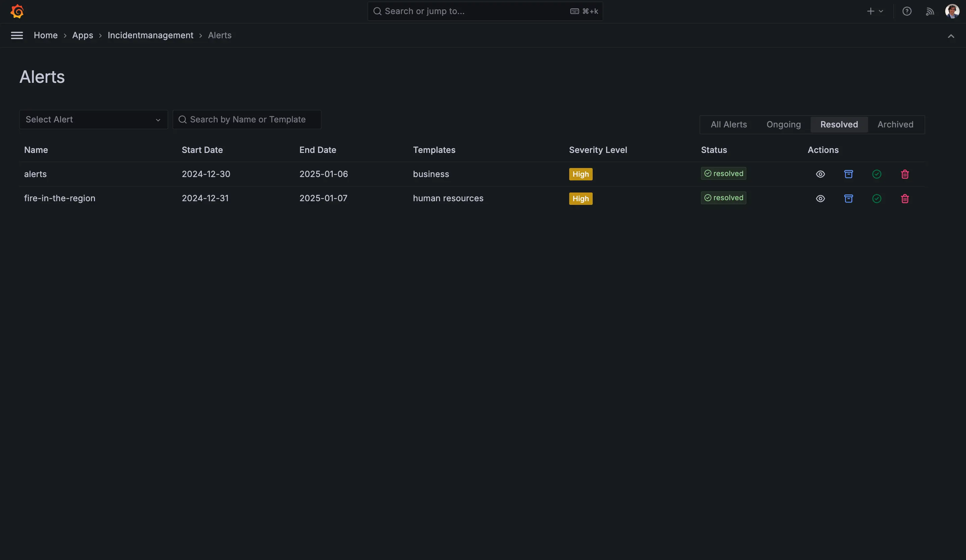Switch to the Archived alerts filter

click(x=895, y=124)
